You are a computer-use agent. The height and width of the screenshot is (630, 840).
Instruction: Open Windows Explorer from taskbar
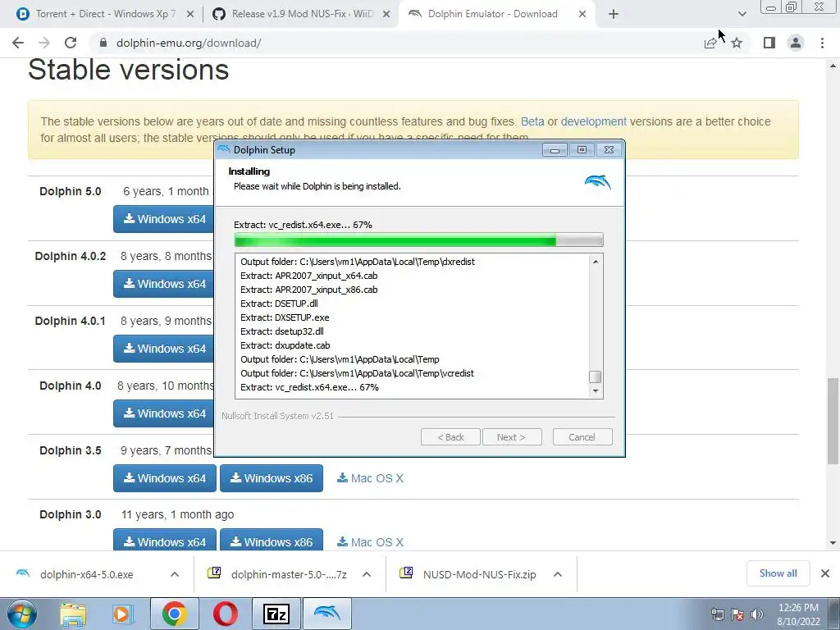click(x=73, y=614)
